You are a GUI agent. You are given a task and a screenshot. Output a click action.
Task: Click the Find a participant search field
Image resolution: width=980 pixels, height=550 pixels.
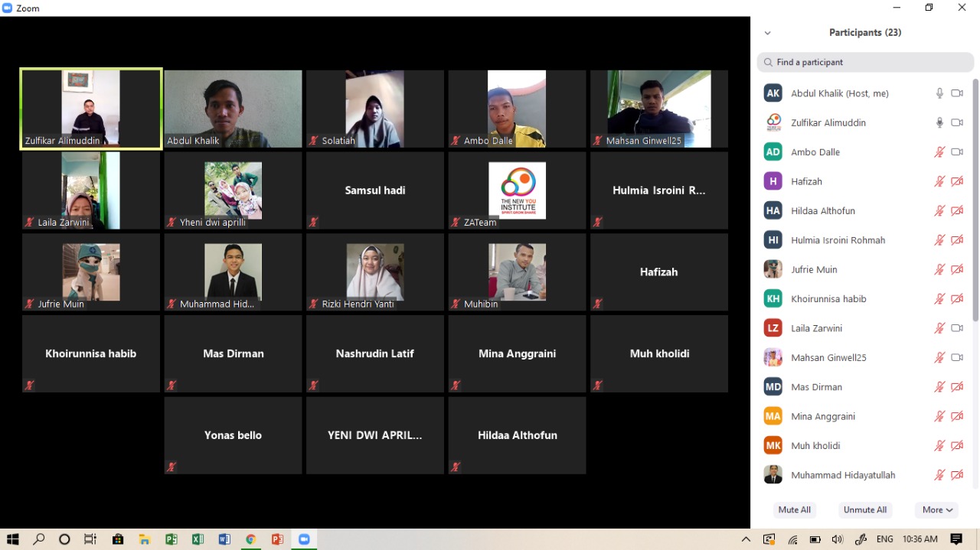(869, 63)
